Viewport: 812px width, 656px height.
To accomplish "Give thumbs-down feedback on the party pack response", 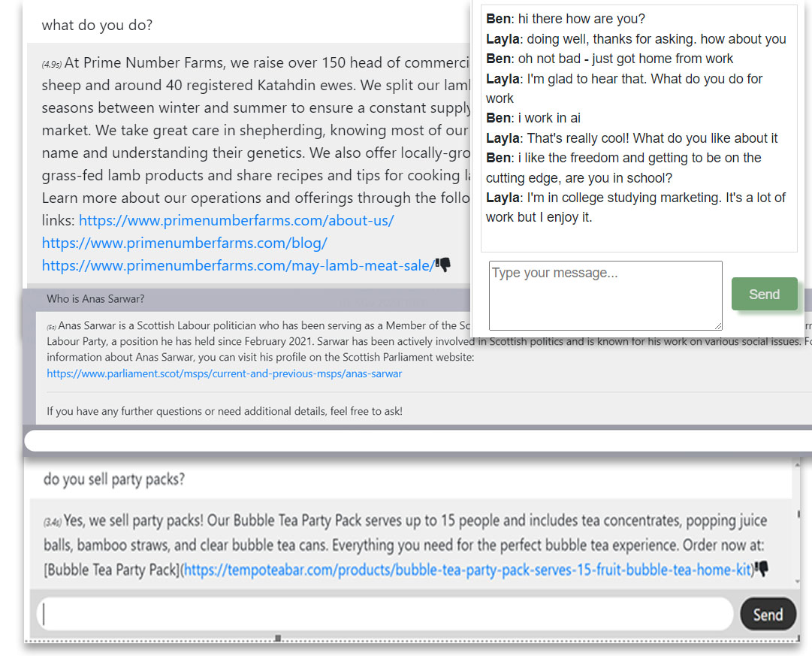I will pos(763,570).
